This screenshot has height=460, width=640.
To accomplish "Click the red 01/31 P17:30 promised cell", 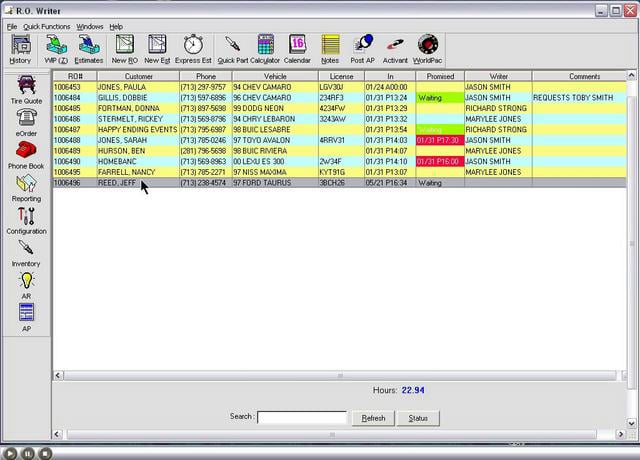I will [440, 140].
